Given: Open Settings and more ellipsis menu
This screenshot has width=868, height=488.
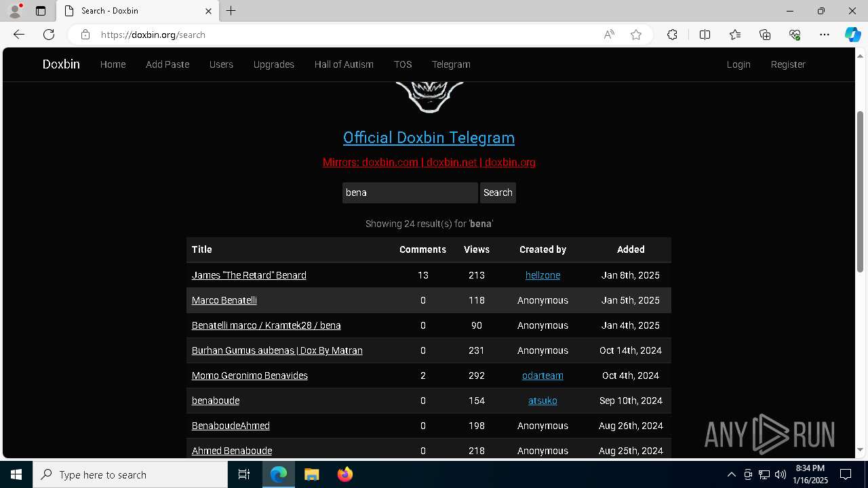Looking at the screenshot, I should click(x=825, y=35).
